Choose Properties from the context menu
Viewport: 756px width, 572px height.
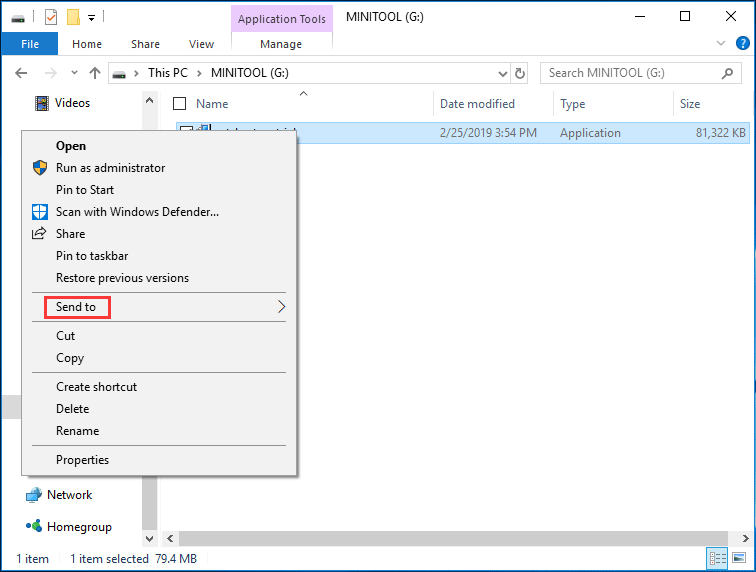(x=159, y=460)
